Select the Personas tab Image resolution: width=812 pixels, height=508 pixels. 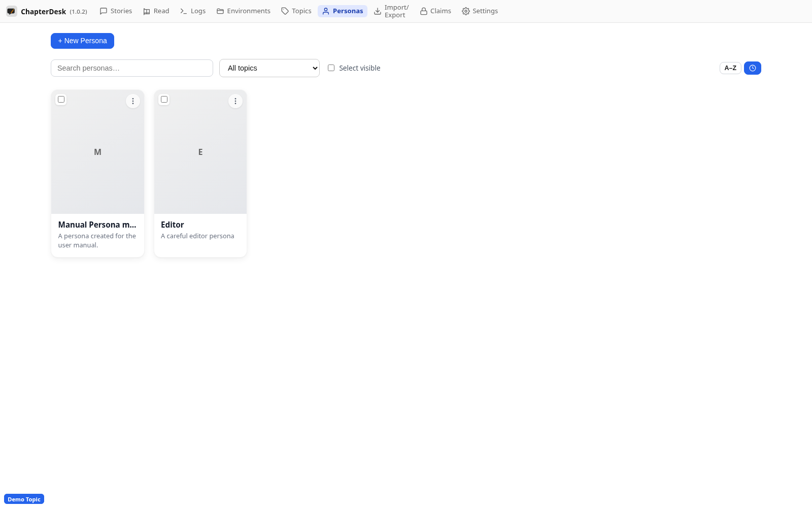click(343, 11)
